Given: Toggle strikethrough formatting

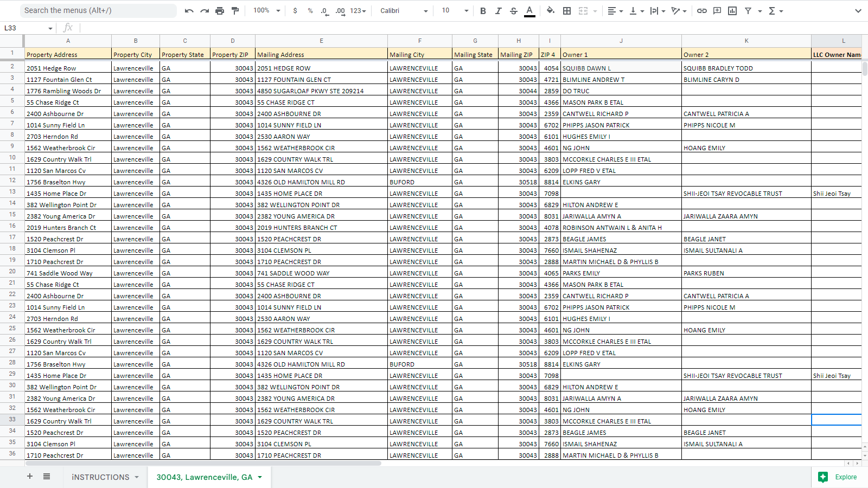Looking at the screenshot, I should (514, 11).
